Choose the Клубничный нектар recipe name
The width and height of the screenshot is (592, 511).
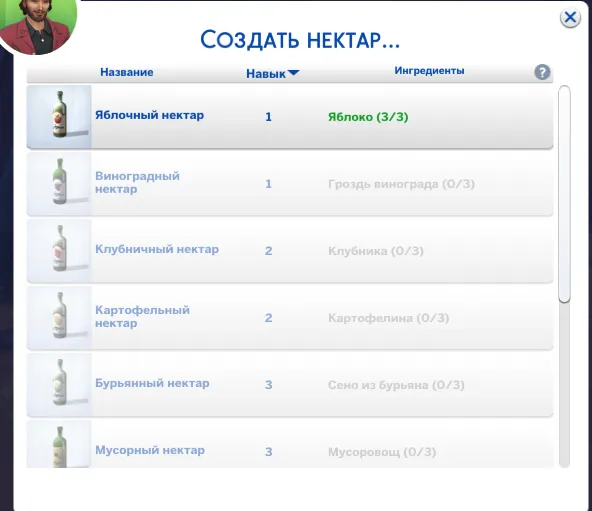click(x=157, y=249)
